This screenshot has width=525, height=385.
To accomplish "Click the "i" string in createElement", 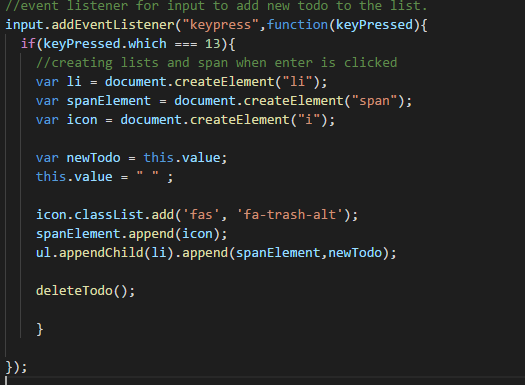I will pos(309,120).
